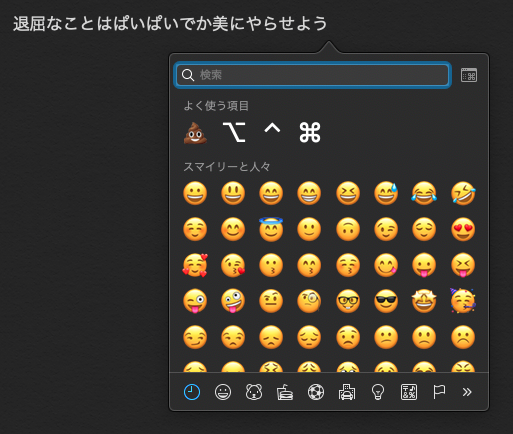This screenshot has height=434, width=513.
Task: Open the Travel and Places car tab
Action: [347, 392]
